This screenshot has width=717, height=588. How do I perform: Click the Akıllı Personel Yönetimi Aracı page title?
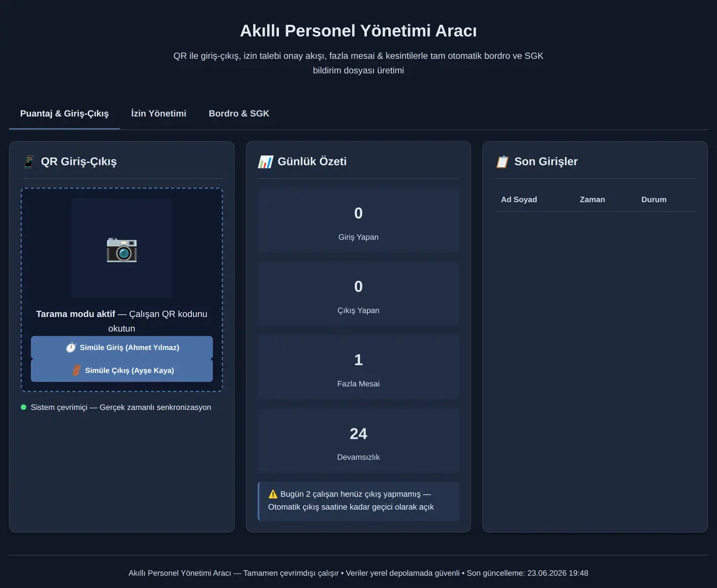[358, 30]
